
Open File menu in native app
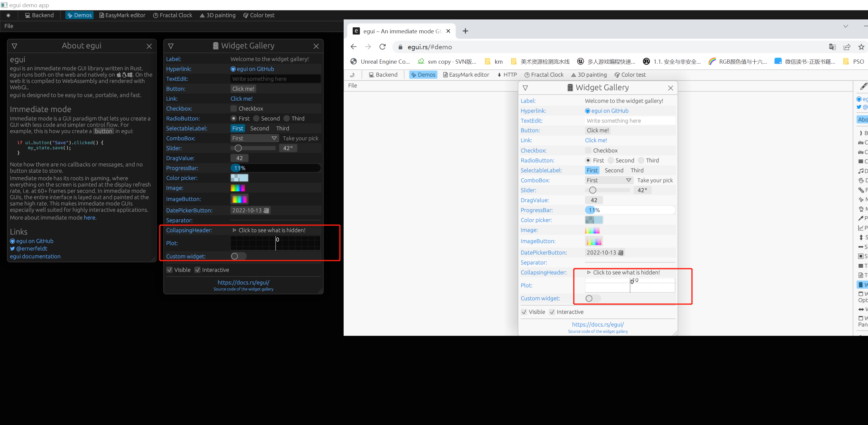tap(9, 26)
